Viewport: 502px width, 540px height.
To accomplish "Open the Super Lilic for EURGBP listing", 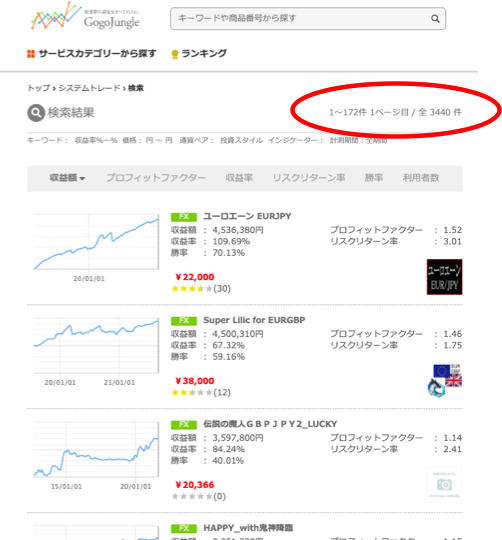I will point(254,320).
